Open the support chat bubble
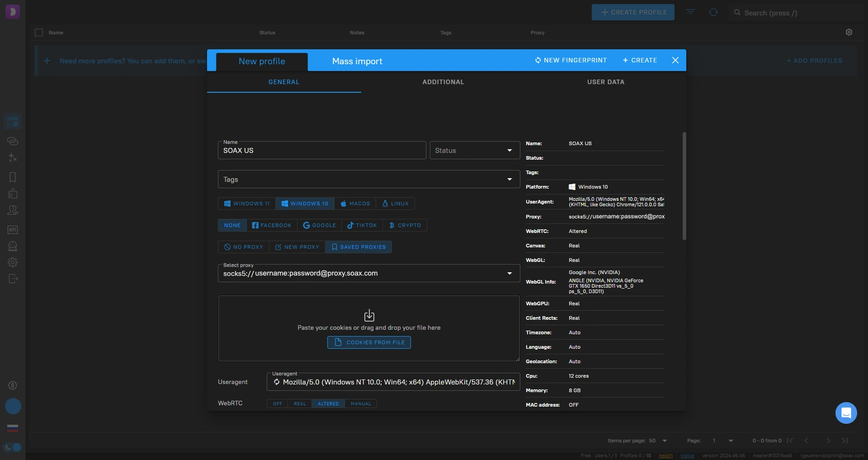 point(846,413)
